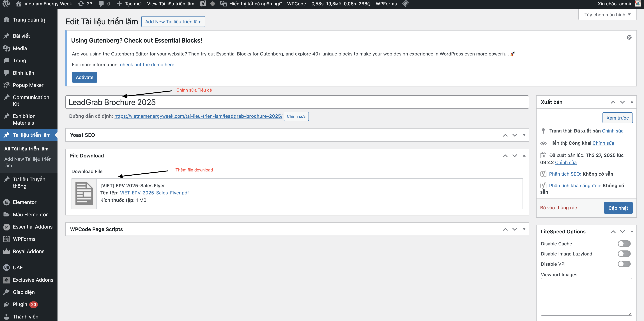
Task: Click the Cập nhật update button
Action: click(x=618, y=208)
